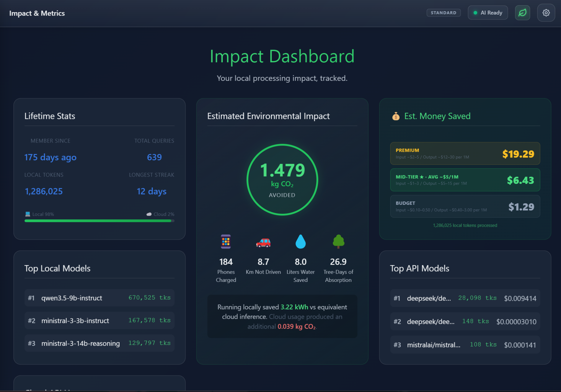The image size is (561, 392).
Task: Click the ministral-3-3b-instruct model row
Action: pos(100,320)
